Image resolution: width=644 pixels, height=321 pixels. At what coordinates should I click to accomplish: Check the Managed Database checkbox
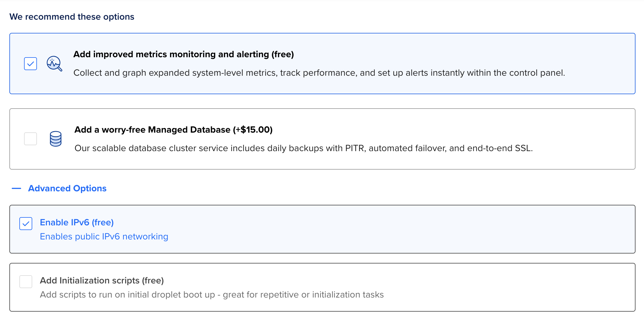(30, 139)
